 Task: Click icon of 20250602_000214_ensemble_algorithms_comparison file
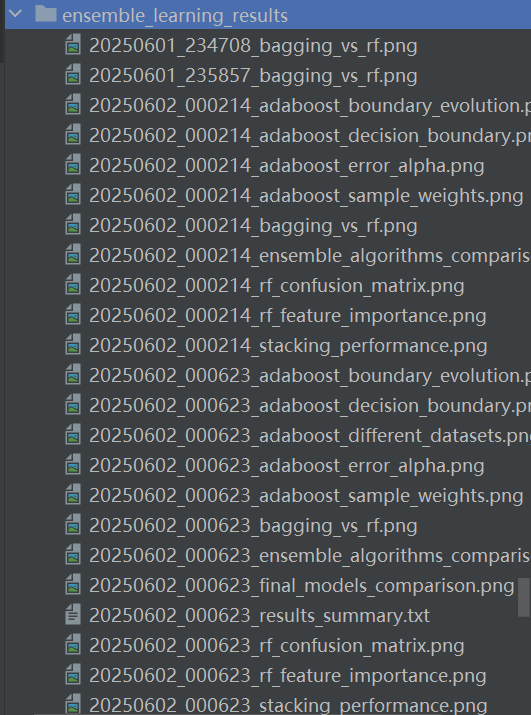tap(73, 255)
